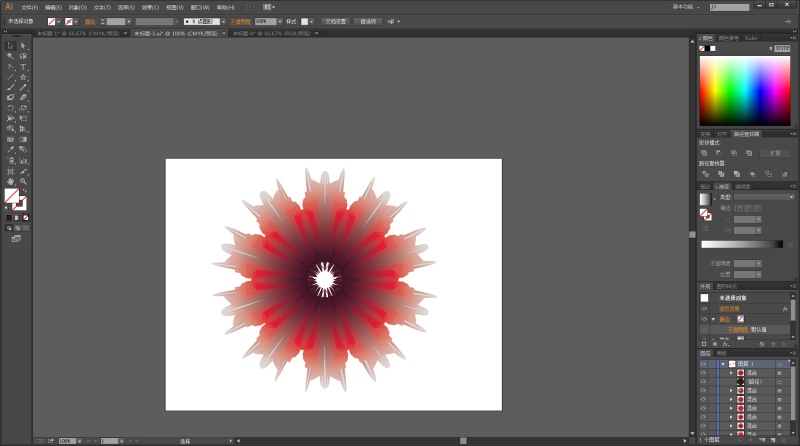Open the 文件(F) menu
800x446 pixels.
[30, 6]
